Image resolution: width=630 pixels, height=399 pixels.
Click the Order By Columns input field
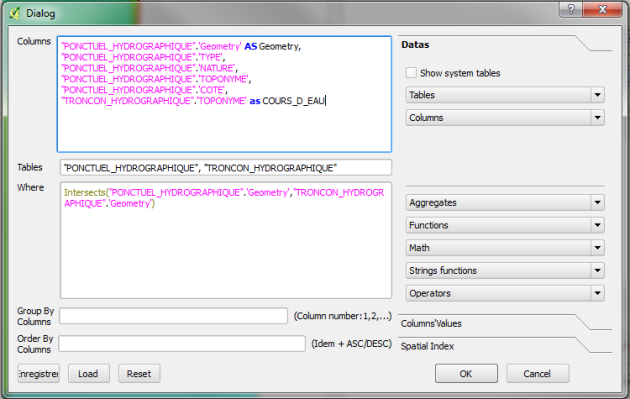pyautogui.click(x=182, y=344)
